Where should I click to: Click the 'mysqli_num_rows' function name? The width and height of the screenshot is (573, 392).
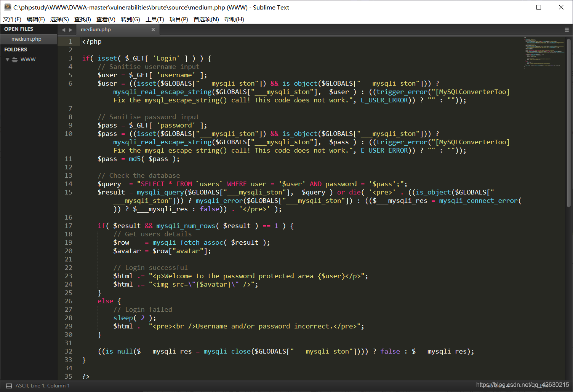tap(186, 226)
